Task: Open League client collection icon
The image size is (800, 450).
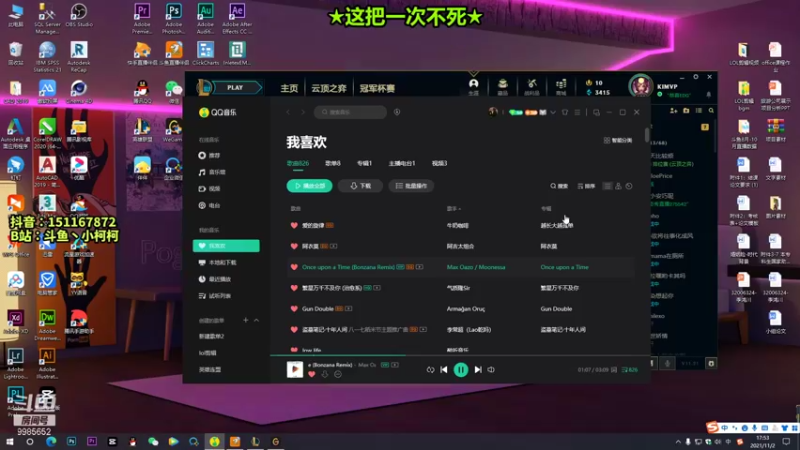Action: coord(503,86)
